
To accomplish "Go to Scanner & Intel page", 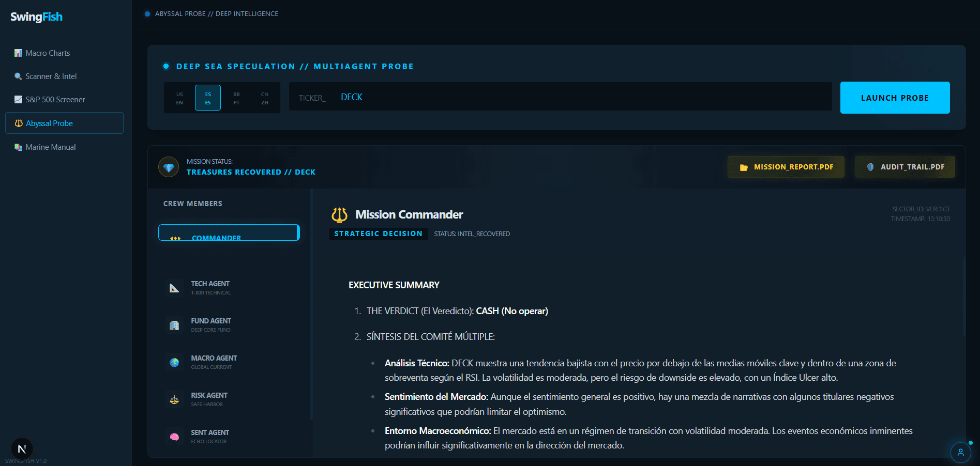I will point(51,76).
